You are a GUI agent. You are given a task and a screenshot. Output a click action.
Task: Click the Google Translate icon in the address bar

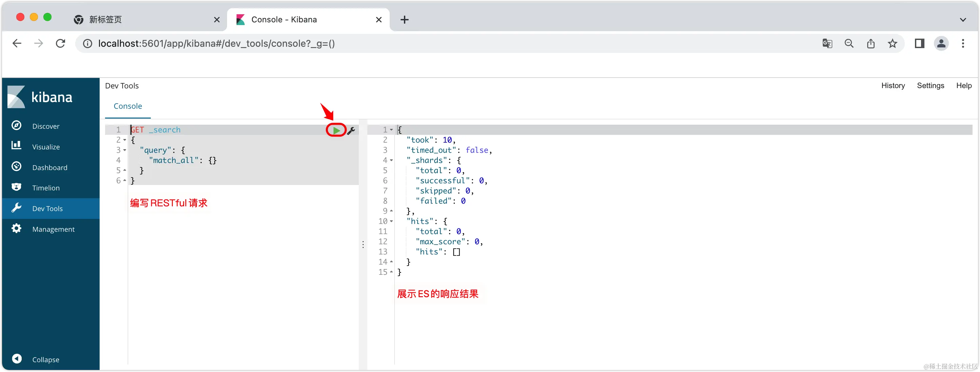827,43
